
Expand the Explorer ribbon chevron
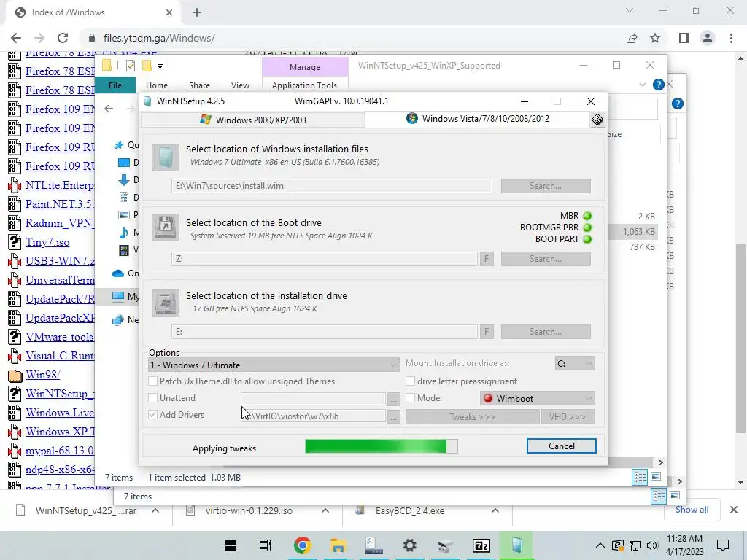pyautogui.click(x=642, y=85)
